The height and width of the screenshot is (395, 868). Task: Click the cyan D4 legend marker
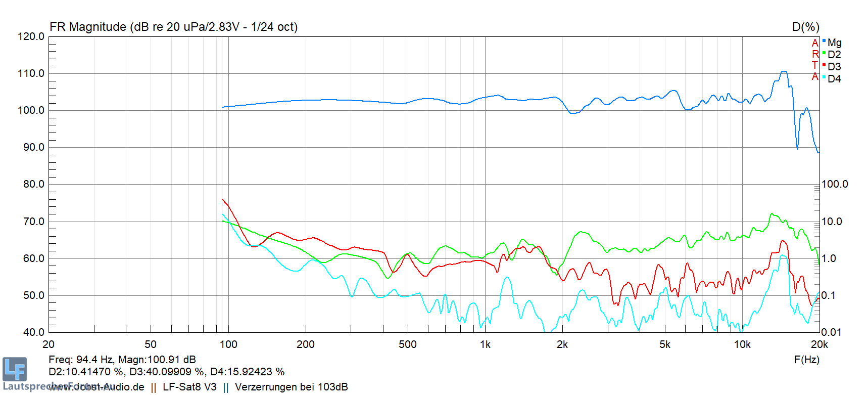pos(824,77)
